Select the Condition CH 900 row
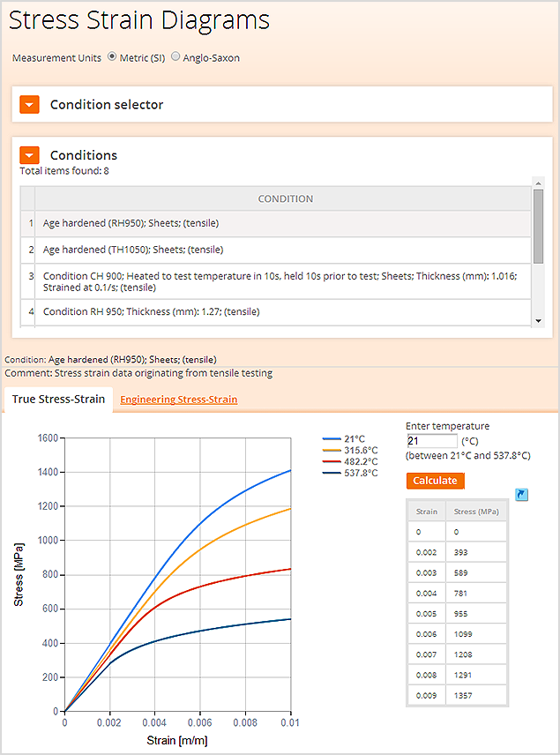Screen dimensions: 560x755 pyautogui.click(x=276, y=281)
